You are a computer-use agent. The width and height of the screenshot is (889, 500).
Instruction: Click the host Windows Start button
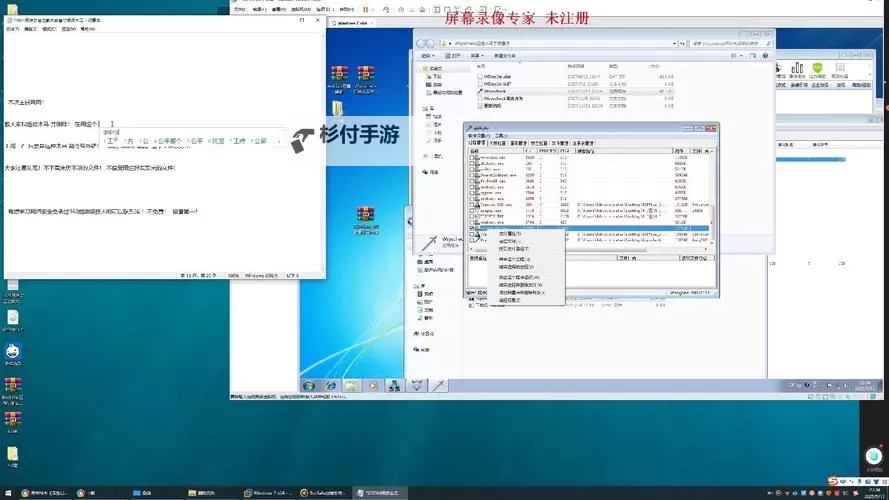point(8,492)
